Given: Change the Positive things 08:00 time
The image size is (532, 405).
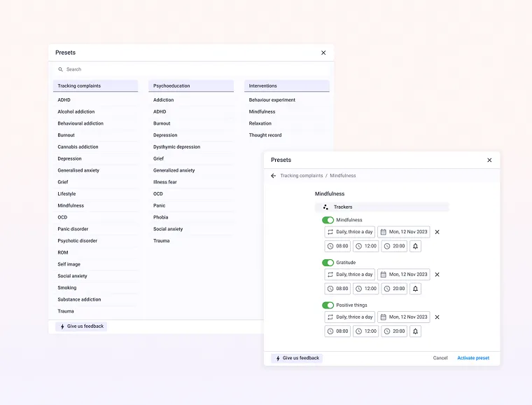Looking at the screenshot, I should pyautogui.click(x=337, y=331).
